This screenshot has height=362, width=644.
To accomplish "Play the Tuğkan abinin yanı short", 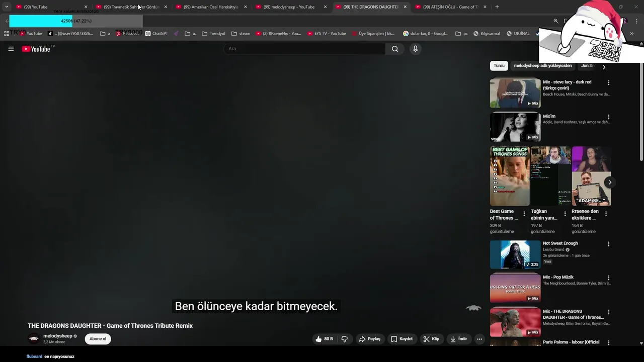I will click(550, 176).
